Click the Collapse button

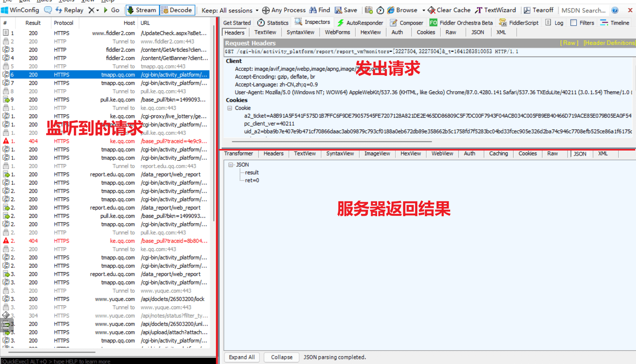[x=282, y=357]
